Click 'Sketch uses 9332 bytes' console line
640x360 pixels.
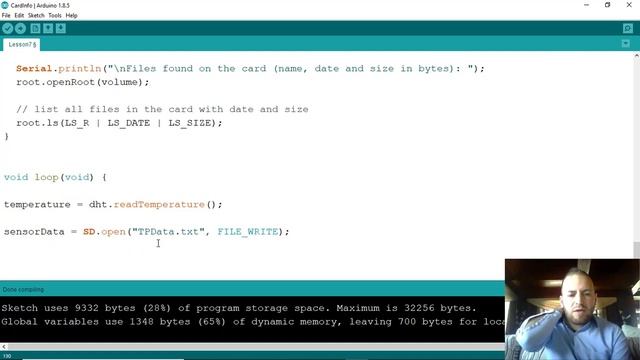(239, 308)
